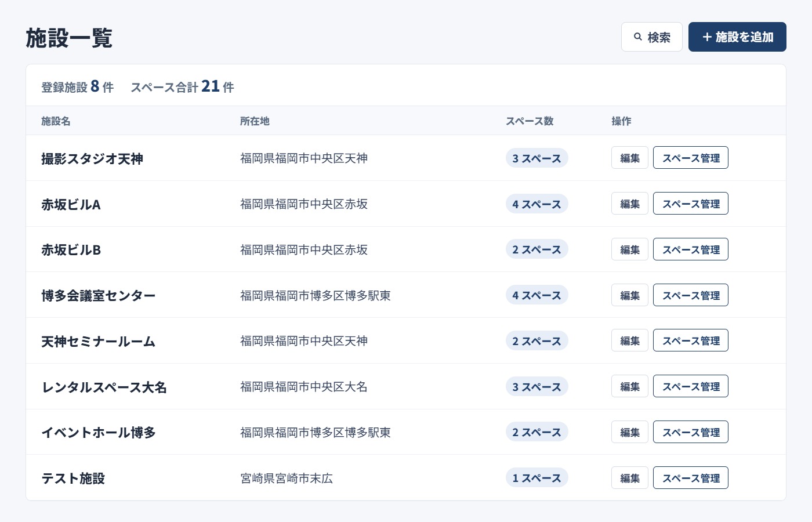Click 編集 for イベントホール博多
The width and height of the screenshot is (812, 522).
pyautogui.click(x=630, y=432)
